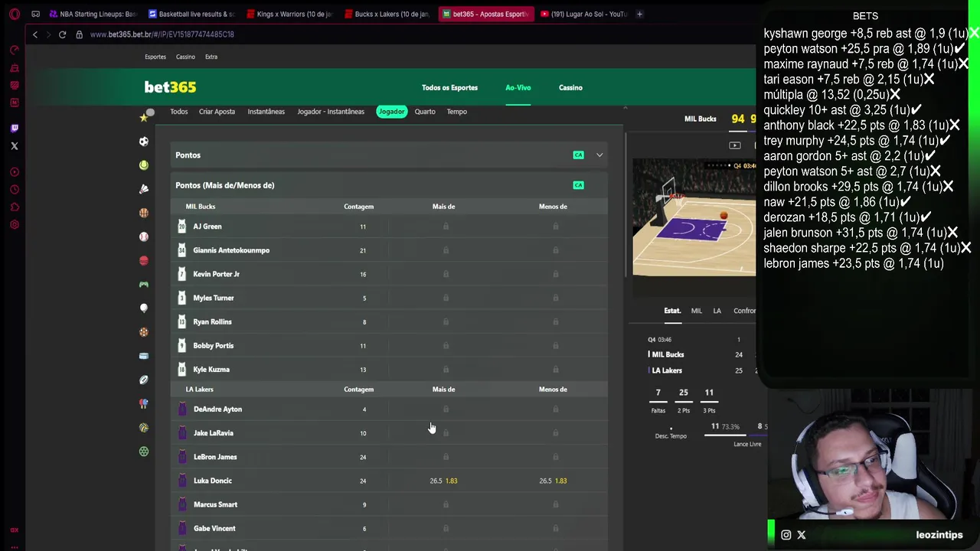This screenshot has height=551, width=980.
Task: Click the X logo in streamer overlay
Action: pos(802,535)
